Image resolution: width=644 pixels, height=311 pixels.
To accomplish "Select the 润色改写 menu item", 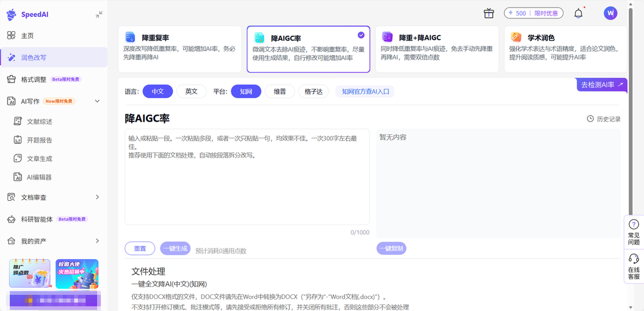I will pos(54,57).
